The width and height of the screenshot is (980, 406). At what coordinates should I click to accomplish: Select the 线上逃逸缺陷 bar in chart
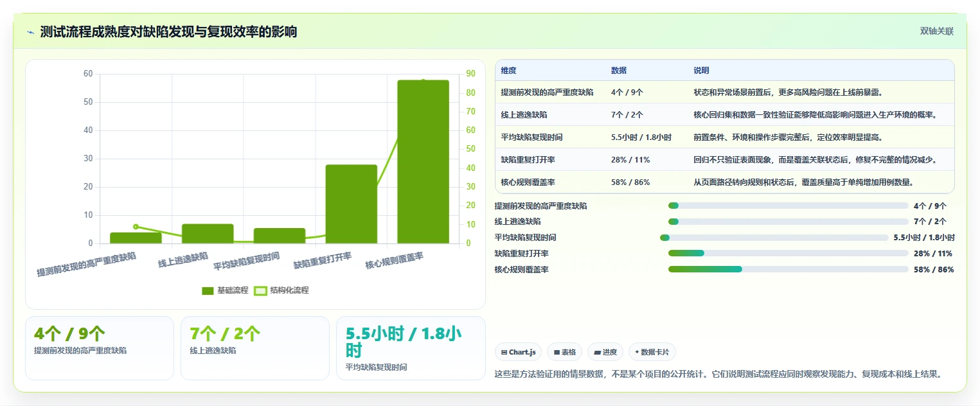208,234
